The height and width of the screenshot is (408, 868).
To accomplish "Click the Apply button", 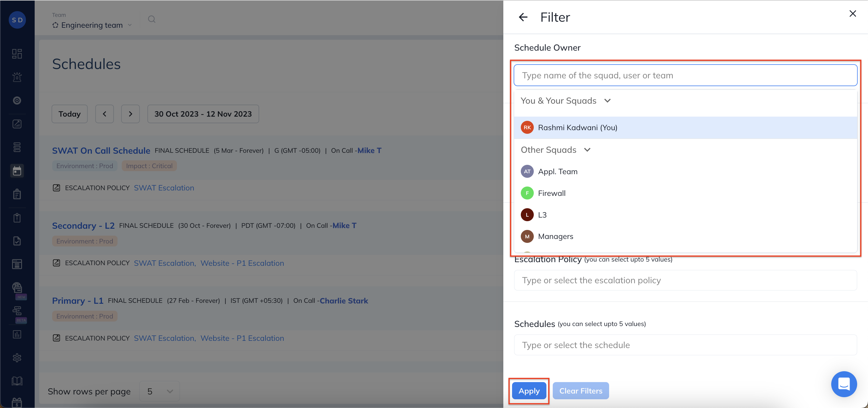I will click(529, 391).
